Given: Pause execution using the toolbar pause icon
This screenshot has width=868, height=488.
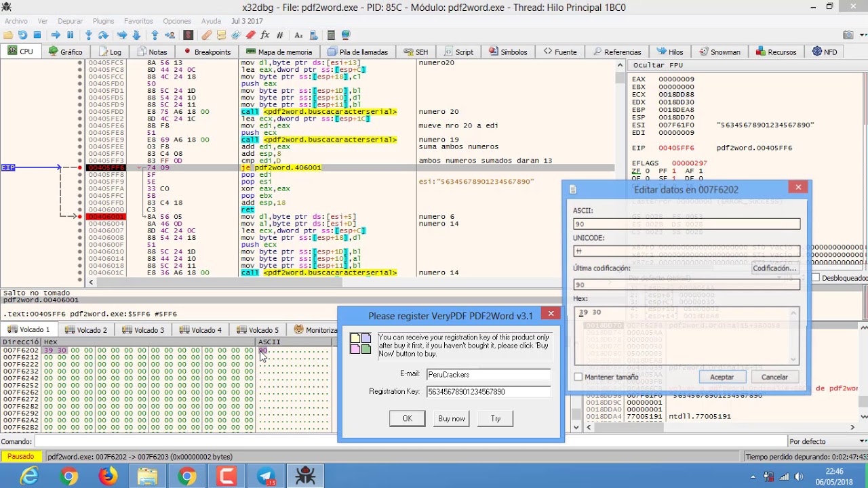Looking at the screenshot, I should [70, 35].
